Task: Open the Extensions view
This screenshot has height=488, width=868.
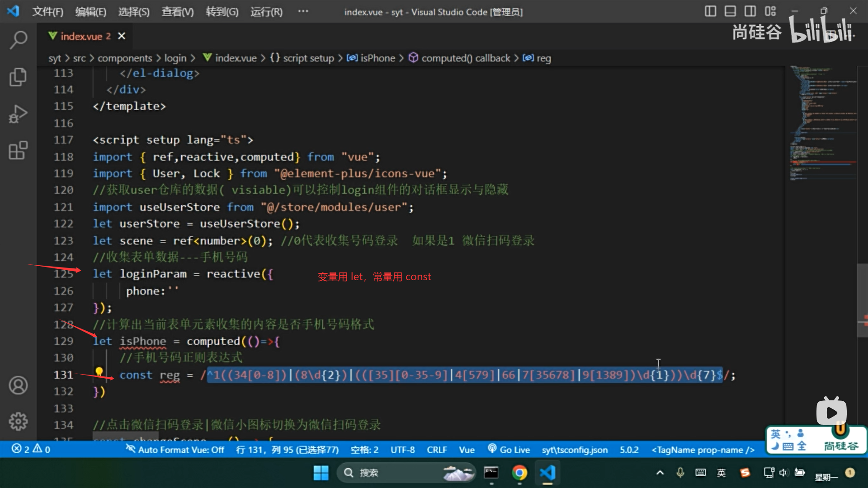Action: pos(18,150)
